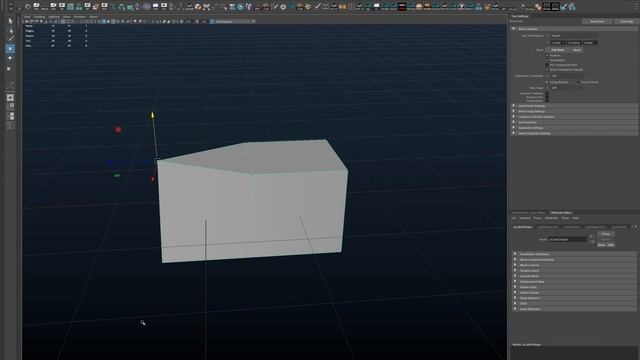Click the Hide button beside Show
Screen dimensions: 640x360
pyautogui.click(x=611, y=245)
